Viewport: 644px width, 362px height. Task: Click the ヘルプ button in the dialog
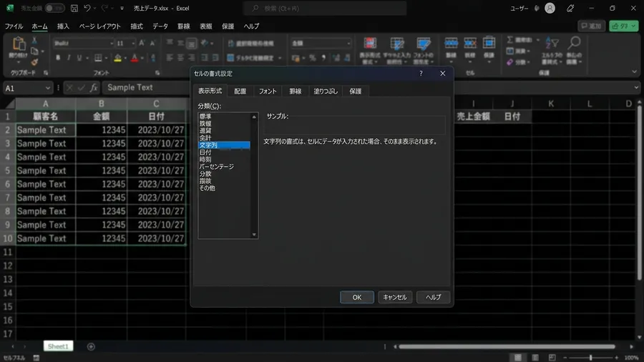click(x=434, y=297)
